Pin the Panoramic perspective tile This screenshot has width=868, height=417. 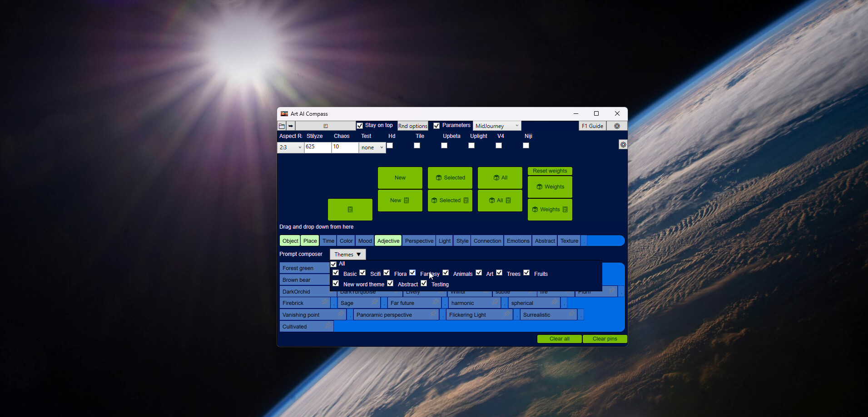point(434,314)
